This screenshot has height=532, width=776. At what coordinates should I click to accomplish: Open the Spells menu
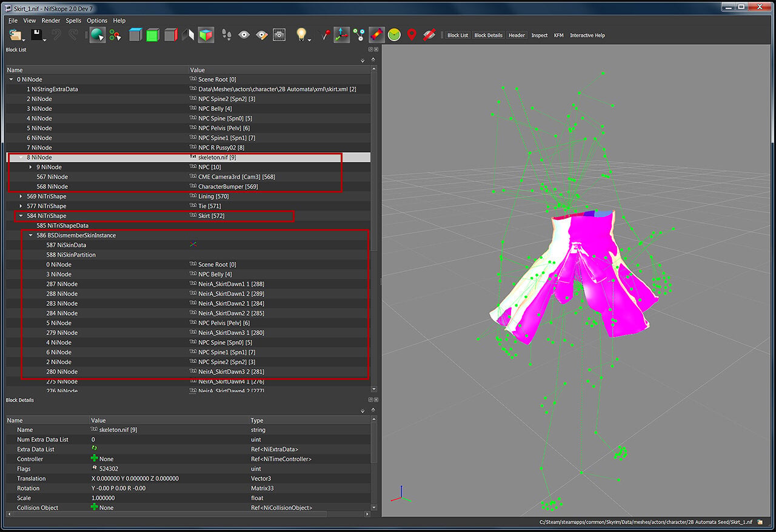pos(73,21)
